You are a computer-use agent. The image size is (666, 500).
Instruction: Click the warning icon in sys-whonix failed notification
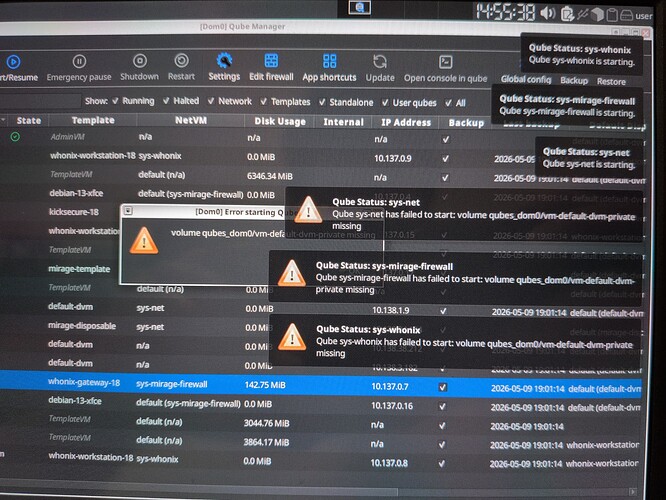click(292, 336)
